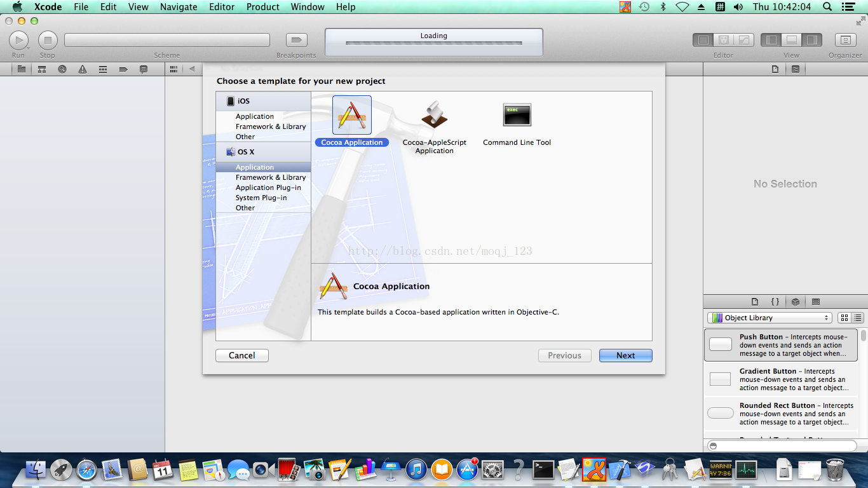
Task: Select the Standard editor button
Action: (x=703, y=40)
